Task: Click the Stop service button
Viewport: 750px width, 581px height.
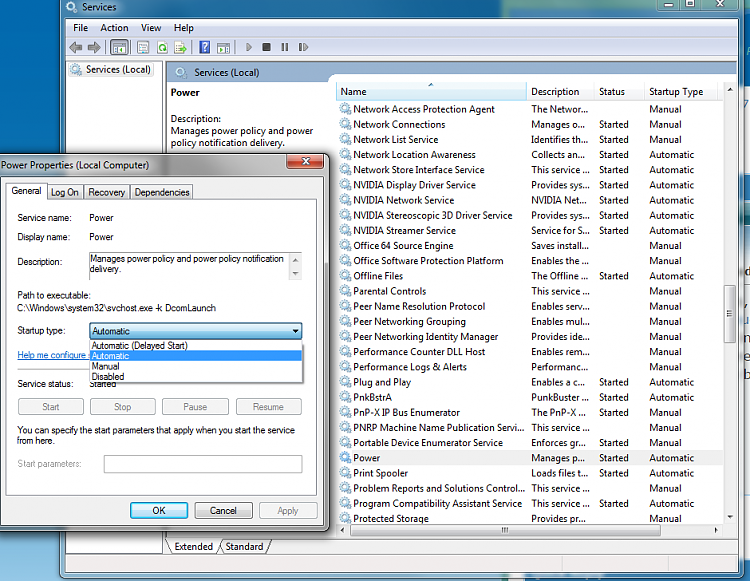Action: pos(122,406)
